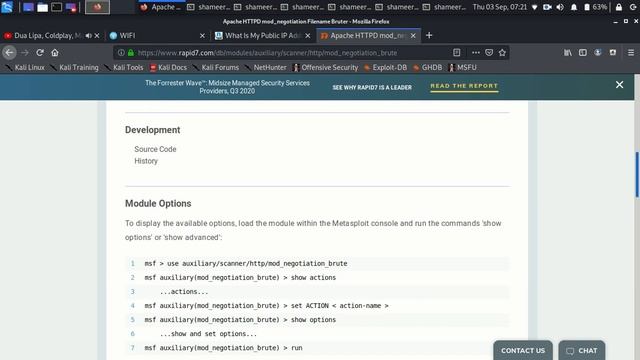
Task: Open Offensive Security bookmark
Action: [x=325, y=68]
